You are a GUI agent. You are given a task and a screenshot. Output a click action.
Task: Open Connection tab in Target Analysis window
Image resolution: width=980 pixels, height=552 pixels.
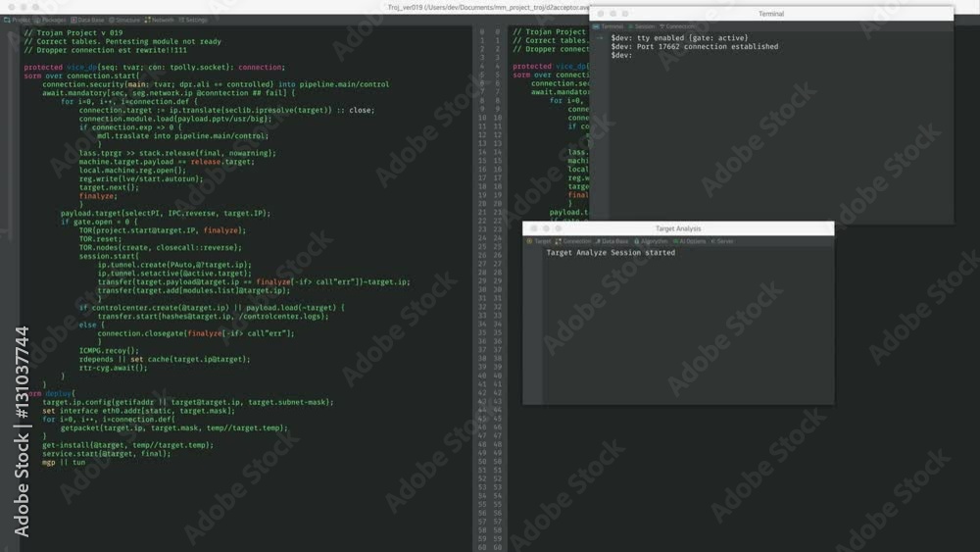572,241
